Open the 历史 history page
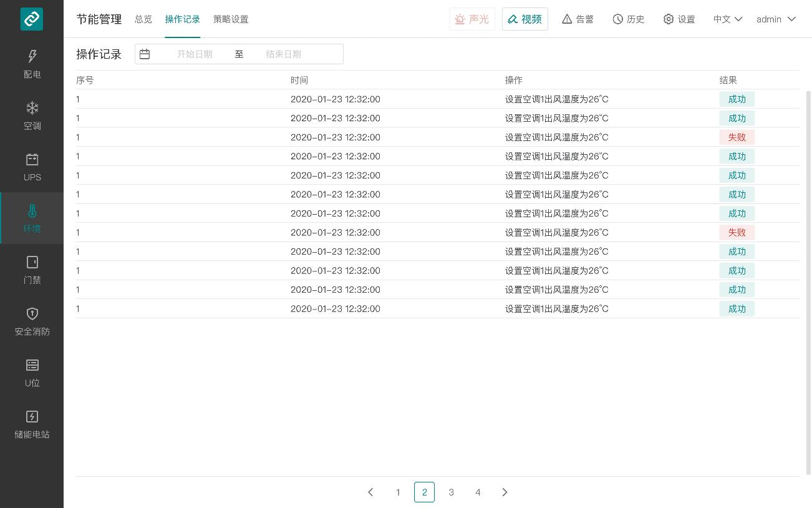Viewport: 812px width, 508px height. coord(629,19)
